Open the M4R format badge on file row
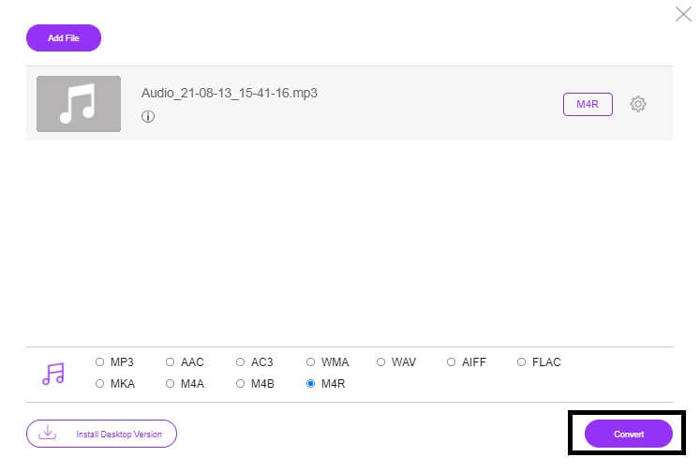Screen dimensions: 700x472 (587, 104)
